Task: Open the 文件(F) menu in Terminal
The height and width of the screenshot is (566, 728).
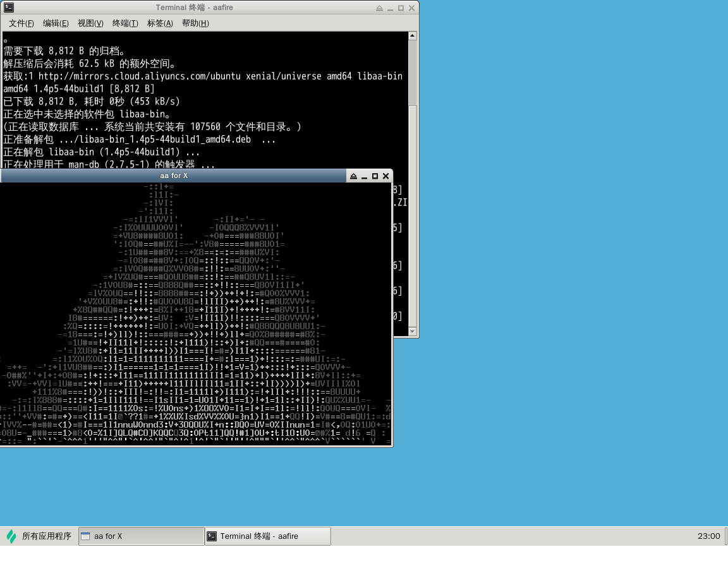Action: 21,23
